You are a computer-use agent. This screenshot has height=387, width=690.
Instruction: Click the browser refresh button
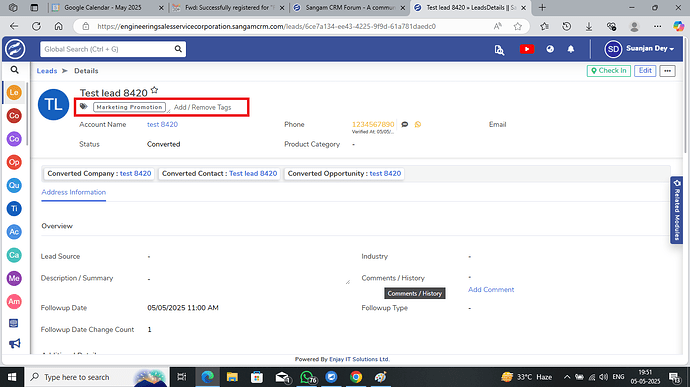pos(36,26)
